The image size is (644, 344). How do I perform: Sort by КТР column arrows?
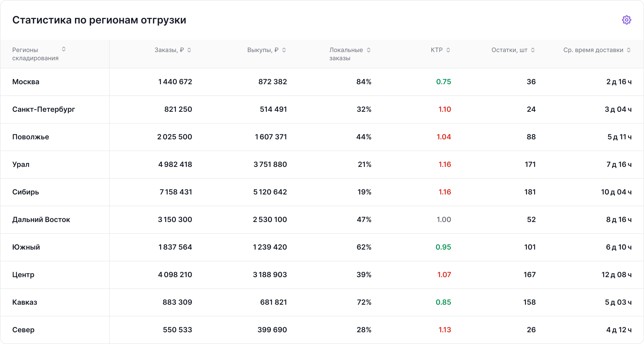pyautogui.click(x=448, y=50)
